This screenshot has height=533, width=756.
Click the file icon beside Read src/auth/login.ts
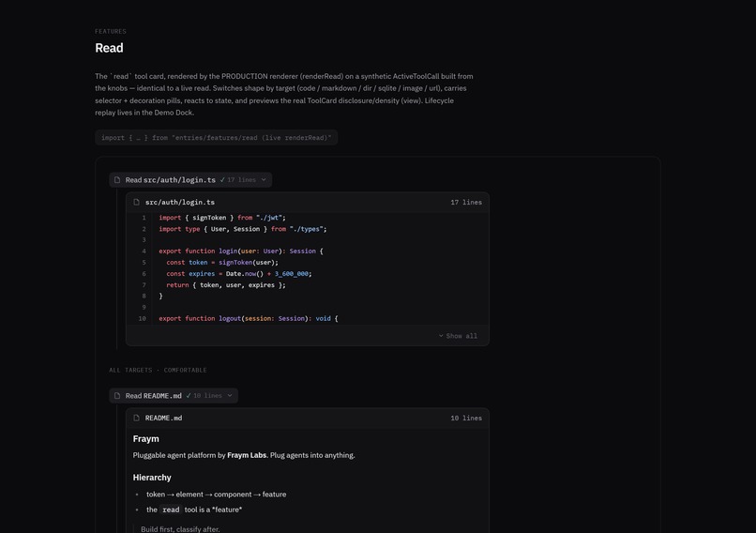point(117,180)
